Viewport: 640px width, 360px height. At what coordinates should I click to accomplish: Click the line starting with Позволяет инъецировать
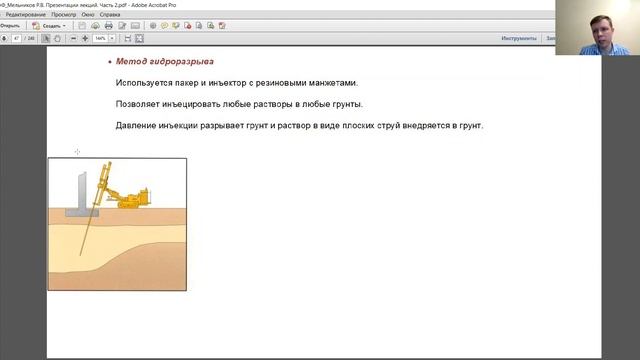pyautogui.click(x=239, y=104)
